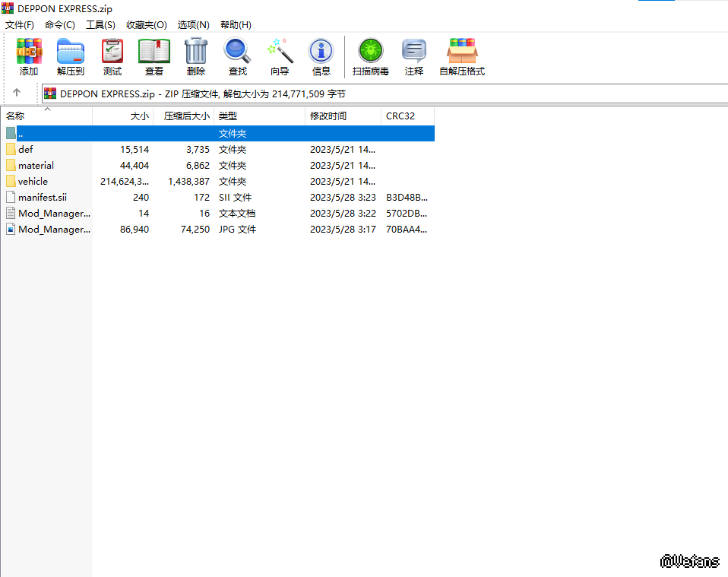
Task: Open the 注释 (Comment) toolbar icon
Action: pos(414,57)
